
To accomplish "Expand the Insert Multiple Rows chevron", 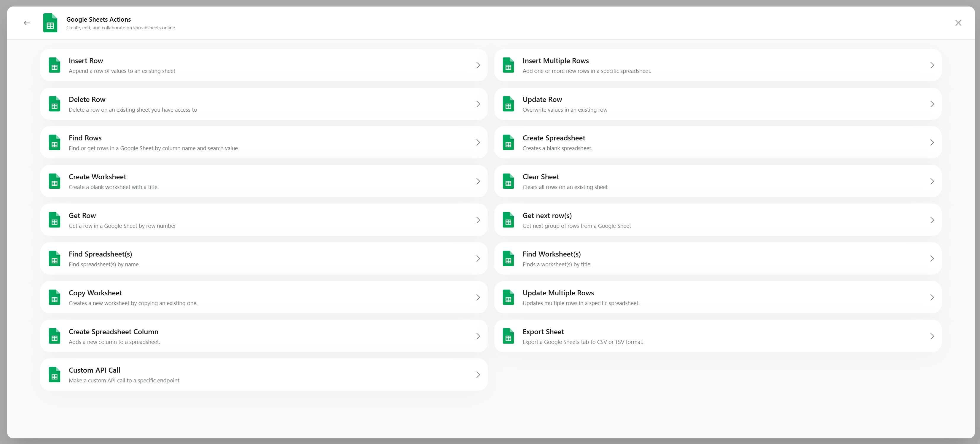I will pos(932,65).
